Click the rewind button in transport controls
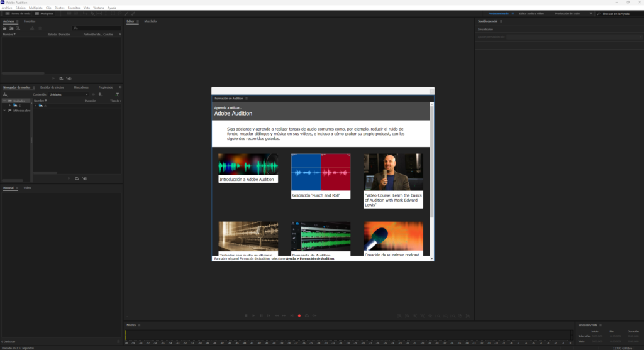This screenshot has height=350, width=644. 277,315
